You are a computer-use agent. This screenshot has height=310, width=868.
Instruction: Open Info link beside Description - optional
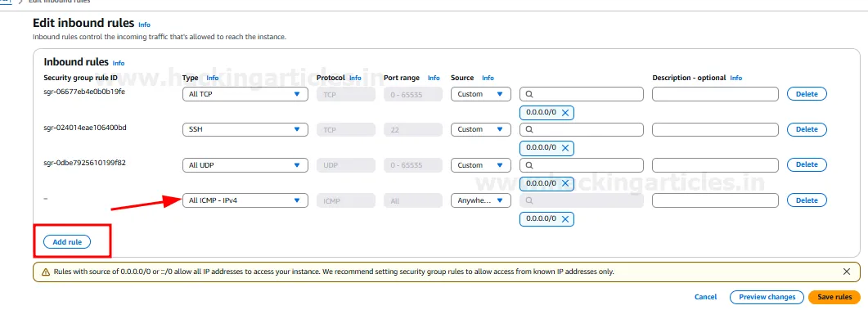[x=736, y=78]
